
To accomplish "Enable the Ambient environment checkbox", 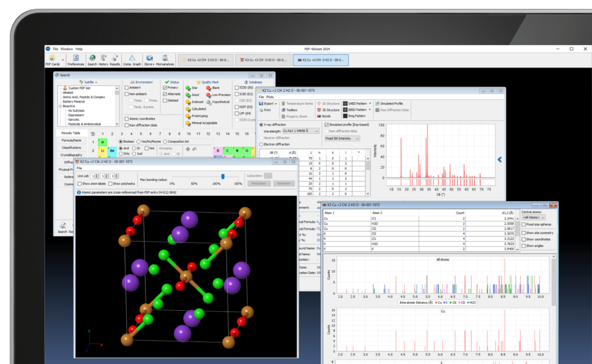I will (x=127, y=87).
